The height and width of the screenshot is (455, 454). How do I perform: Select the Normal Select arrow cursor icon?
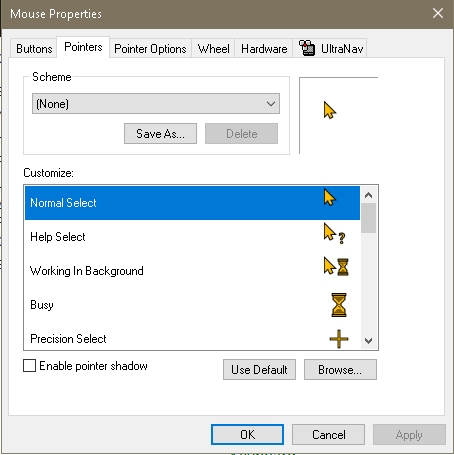330,198
